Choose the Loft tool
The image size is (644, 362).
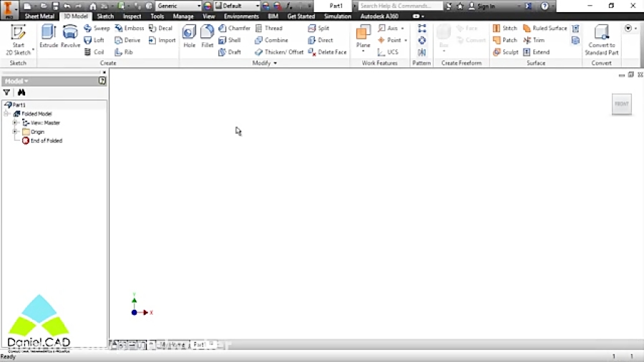94,40
